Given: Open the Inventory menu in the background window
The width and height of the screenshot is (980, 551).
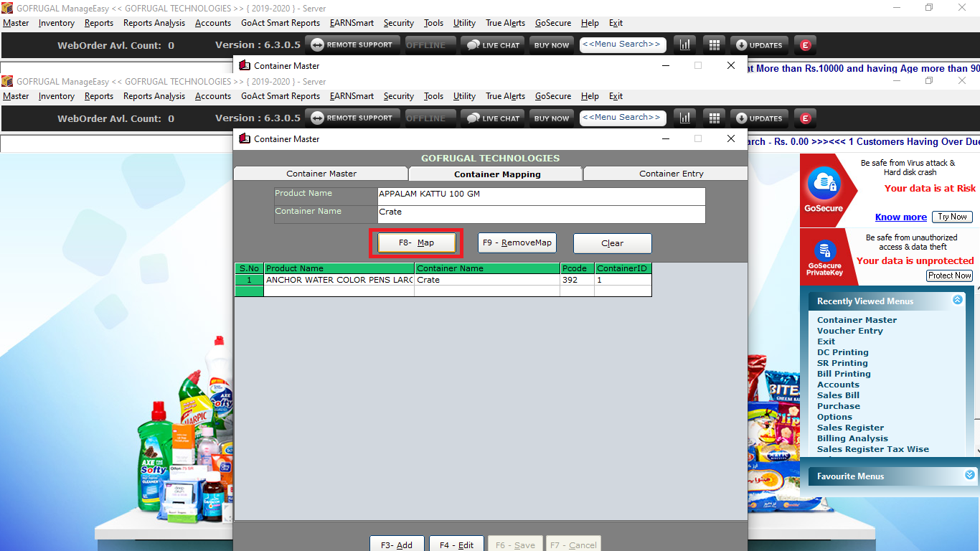Looking at the screenshot, I should (x=57, y=23).
